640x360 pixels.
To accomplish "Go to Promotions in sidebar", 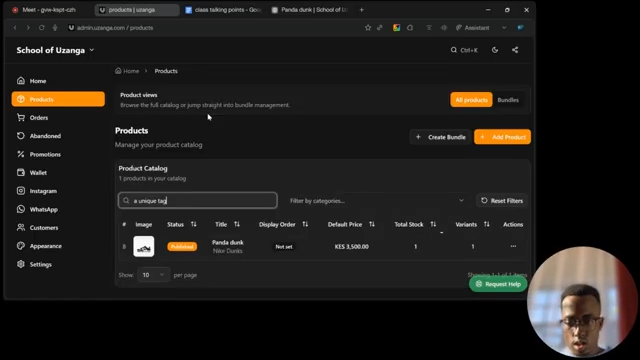I will point(58,154).
